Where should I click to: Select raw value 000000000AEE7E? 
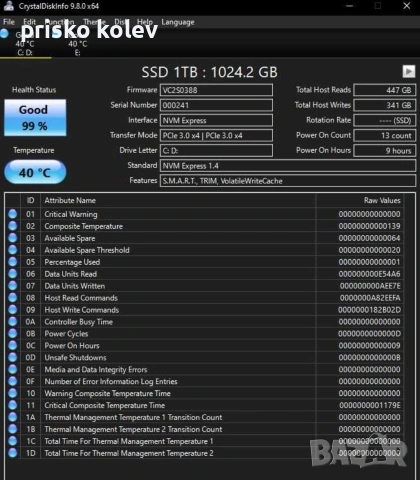coord(370,286)
